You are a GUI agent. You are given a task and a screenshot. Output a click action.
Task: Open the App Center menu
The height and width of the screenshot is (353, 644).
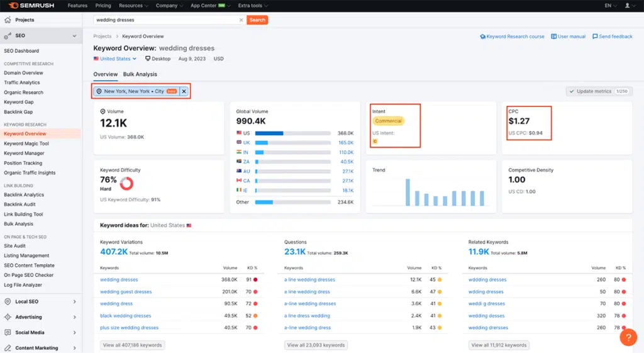pyautogui.click(x=210, y=5)
